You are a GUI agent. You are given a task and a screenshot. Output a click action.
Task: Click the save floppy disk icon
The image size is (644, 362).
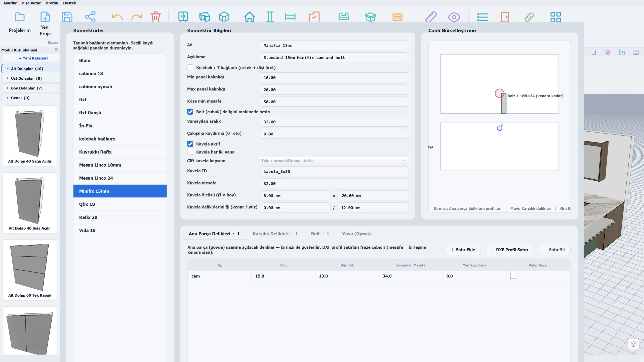(67, 17)
